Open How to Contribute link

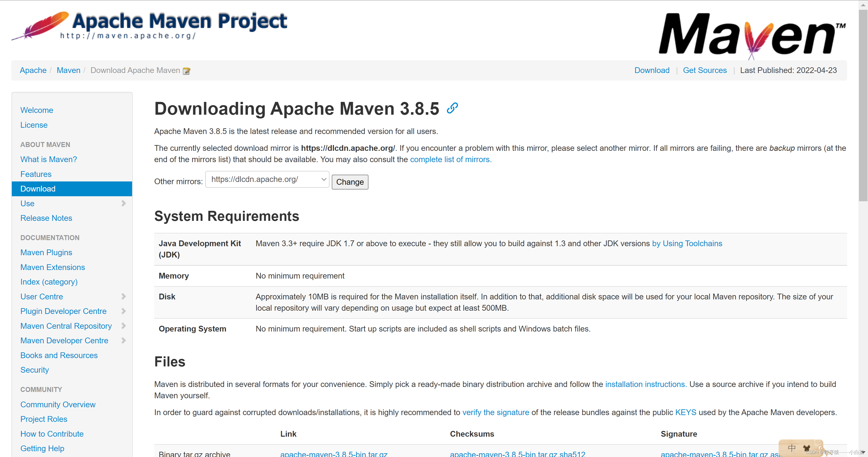(x=52, y=434)
